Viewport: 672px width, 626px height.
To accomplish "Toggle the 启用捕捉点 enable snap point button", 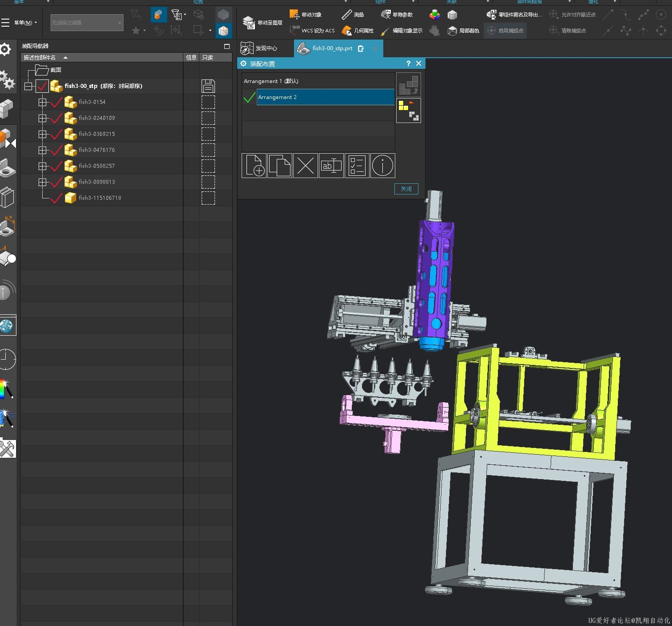I will [505, 31].
